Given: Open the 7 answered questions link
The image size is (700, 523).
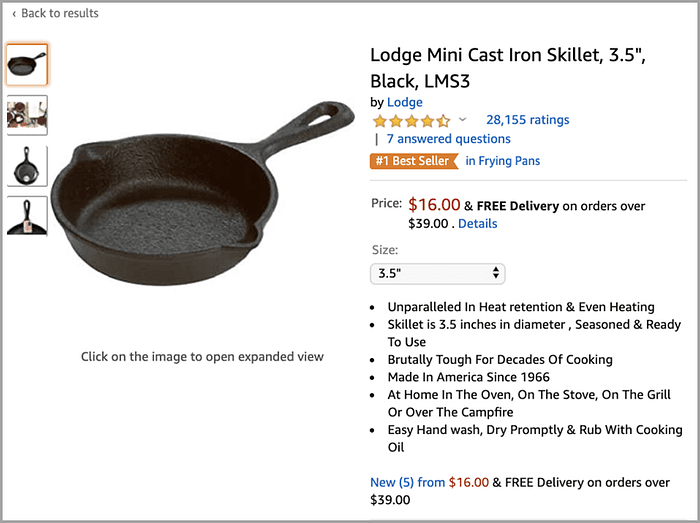Looking at the screenshot, I should pos(448,139).
